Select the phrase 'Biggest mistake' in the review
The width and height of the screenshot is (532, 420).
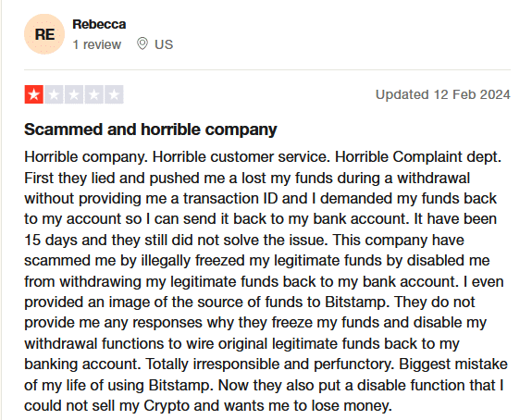click(x=453, y=364)
